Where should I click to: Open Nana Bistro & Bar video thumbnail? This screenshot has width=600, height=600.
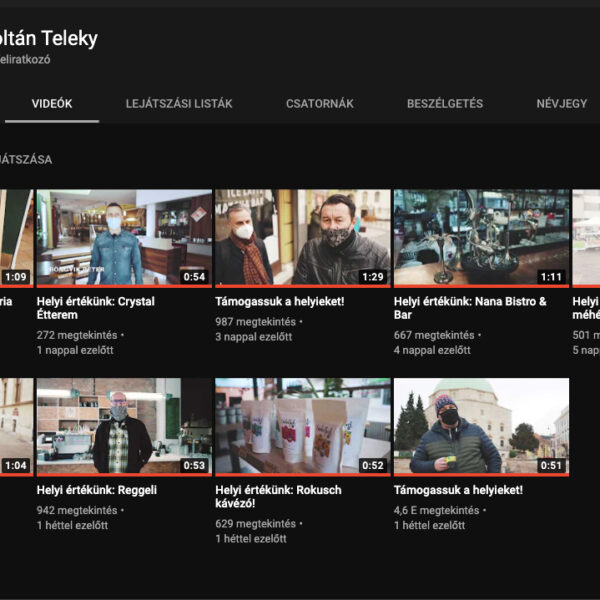[481, 238]
